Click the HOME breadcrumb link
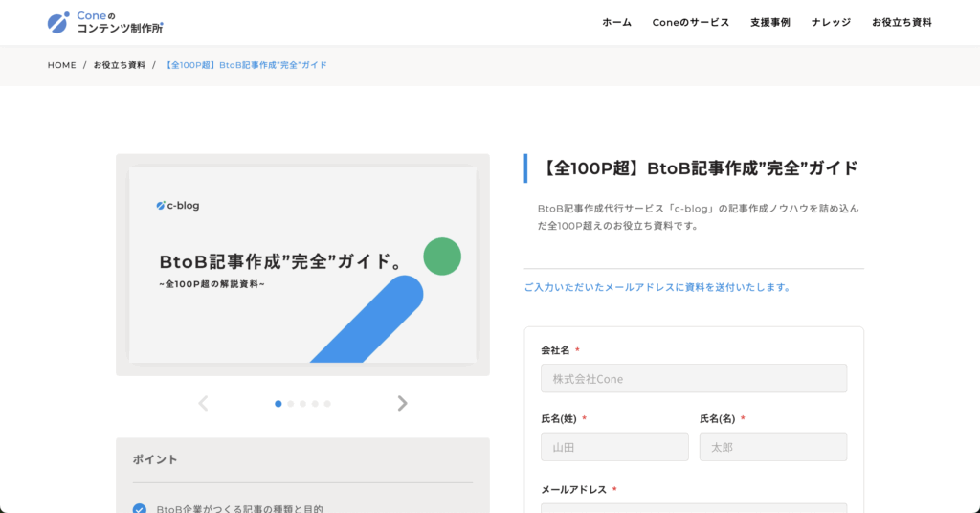Image resolution: width=980 pixels, height=513 pixels. [x=62, y=65]
